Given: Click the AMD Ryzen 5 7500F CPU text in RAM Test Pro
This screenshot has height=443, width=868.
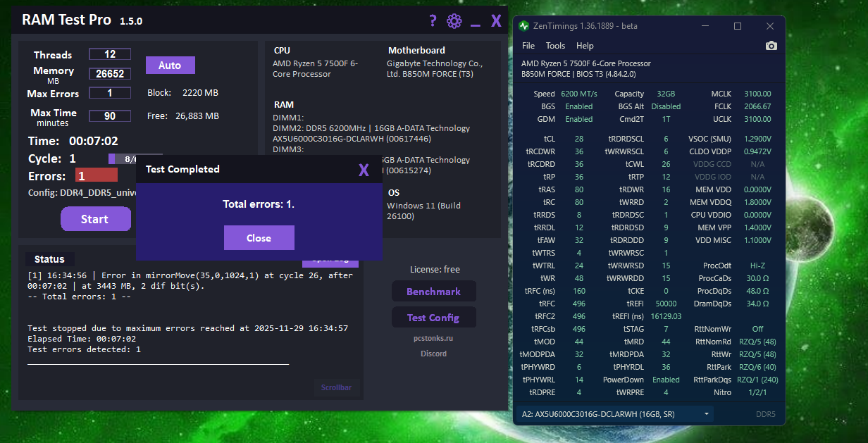Looking at the screenshot, I should (x=315, y=68).
